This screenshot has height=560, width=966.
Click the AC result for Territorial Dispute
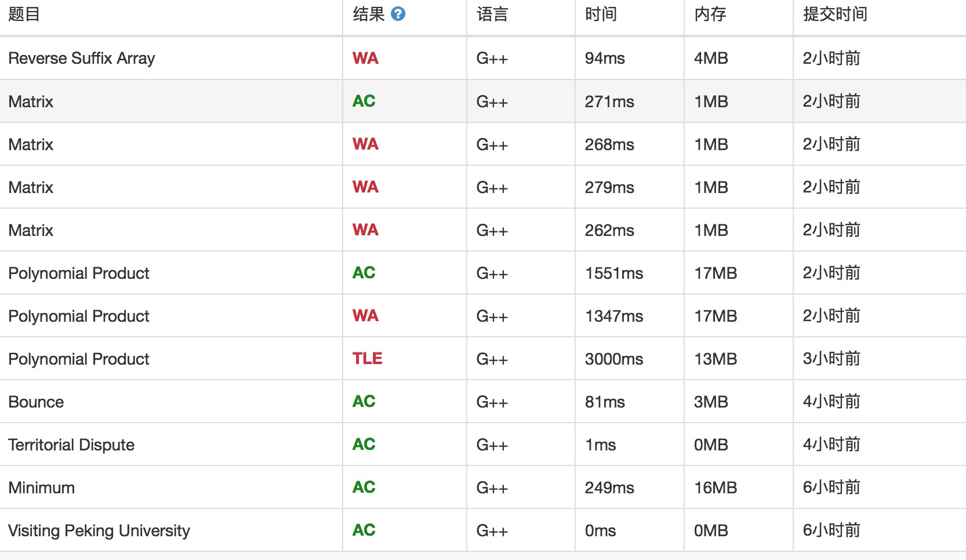click(x=364, y=445)
